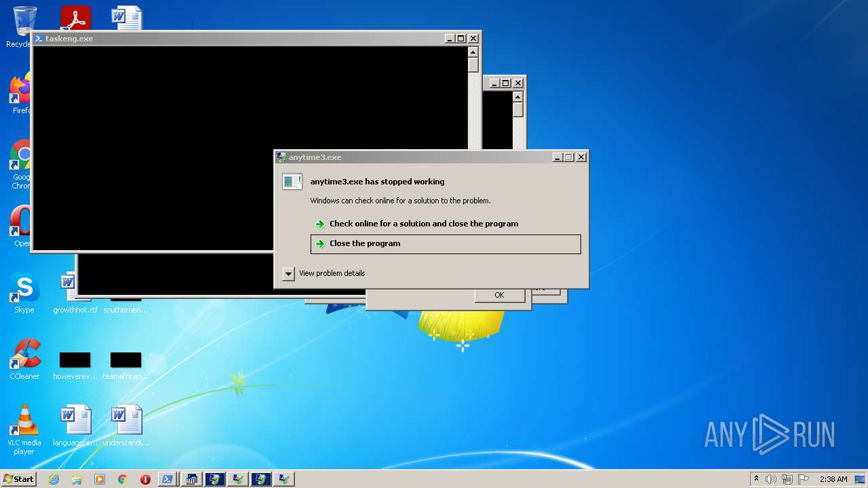Open Chrome from the taskbar
Image resolution: width=868 pixels, height=488 pixels.
point(123,479)
